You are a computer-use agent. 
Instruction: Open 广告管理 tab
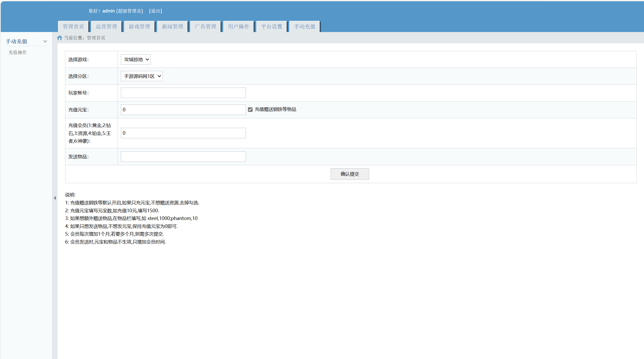pos(205,27)
